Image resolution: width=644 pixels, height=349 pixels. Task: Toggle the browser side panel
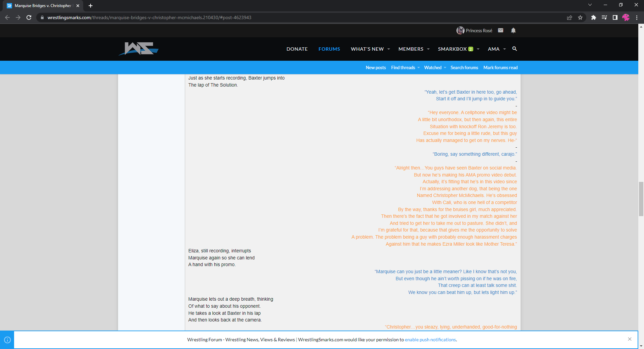click(x=615, y=17)
